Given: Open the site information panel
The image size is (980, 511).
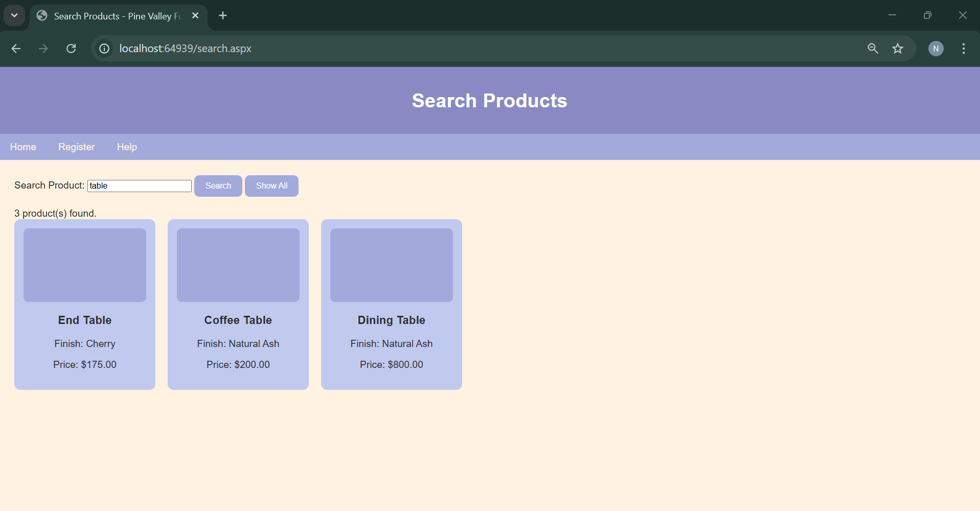Looking at the screenshot, I should pyautogui.click(x=104, y=49).
